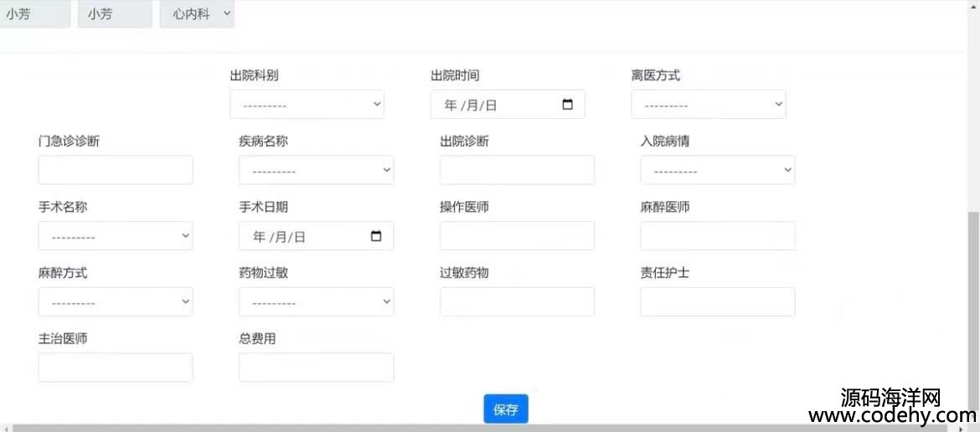Viewport: 980px width, 432px height.
Task: Focus the 门急诊诊断 input field
Action: click(x=116, y=170)
